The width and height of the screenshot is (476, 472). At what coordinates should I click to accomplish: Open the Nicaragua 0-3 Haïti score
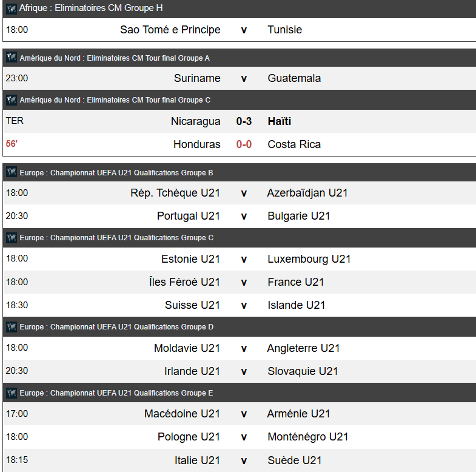[244, 121]
